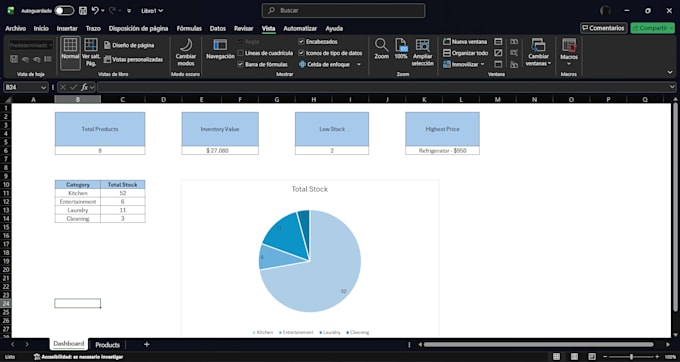Switch to the Inicio tab
Viewport: 680px width, 362px height.
click(41, 29)
